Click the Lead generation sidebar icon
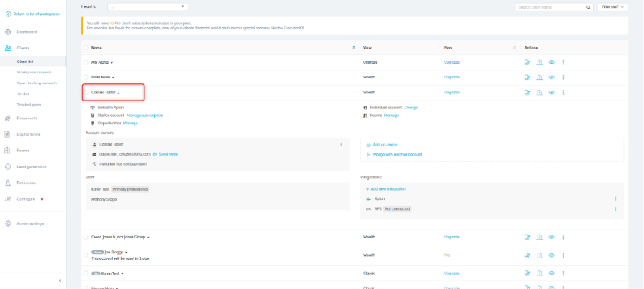This screenshot has width=644, height=289. tap(8, 166)
